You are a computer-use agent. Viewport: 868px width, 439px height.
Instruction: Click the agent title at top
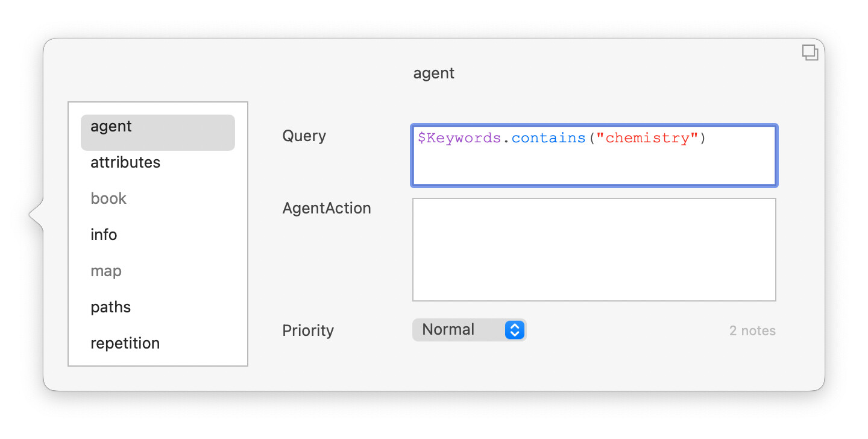pyautogui.click(x=434, y=74)
